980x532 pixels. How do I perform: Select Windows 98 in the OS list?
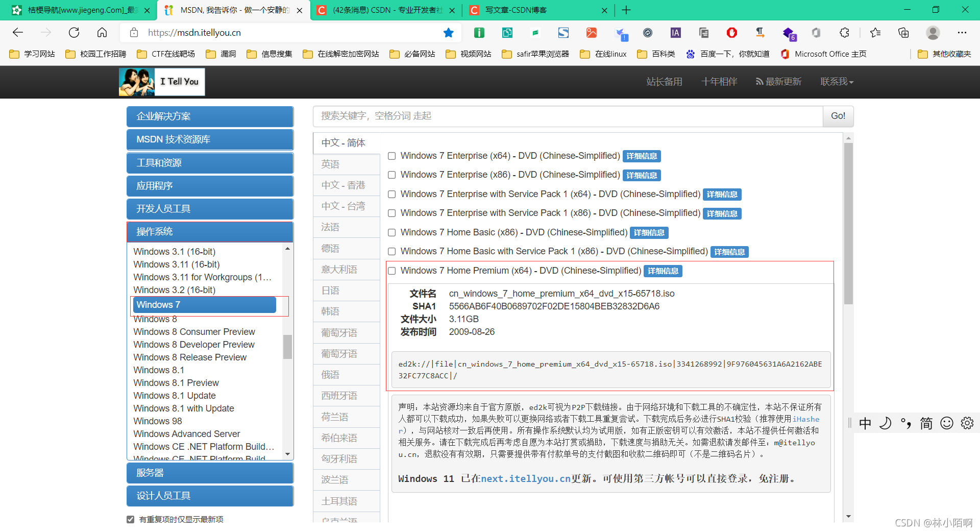coord(158,421)
